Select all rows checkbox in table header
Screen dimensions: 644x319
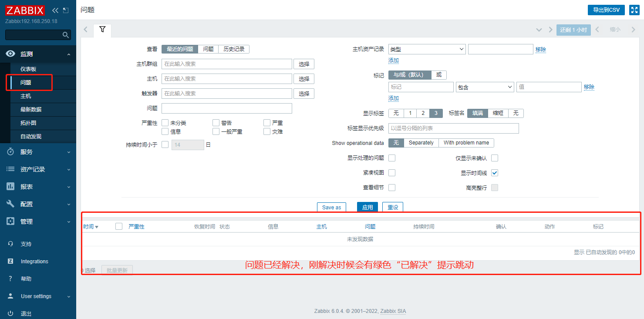[119, 226]
